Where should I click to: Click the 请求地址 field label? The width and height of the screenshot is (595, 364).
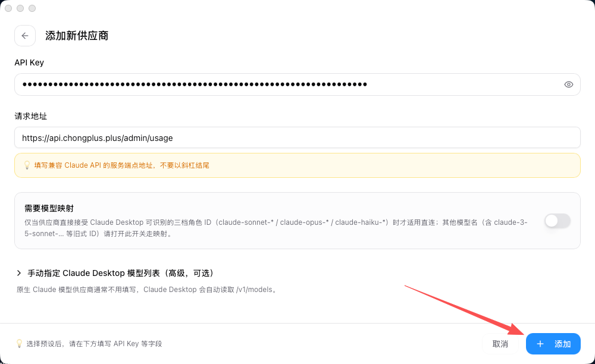31,116
